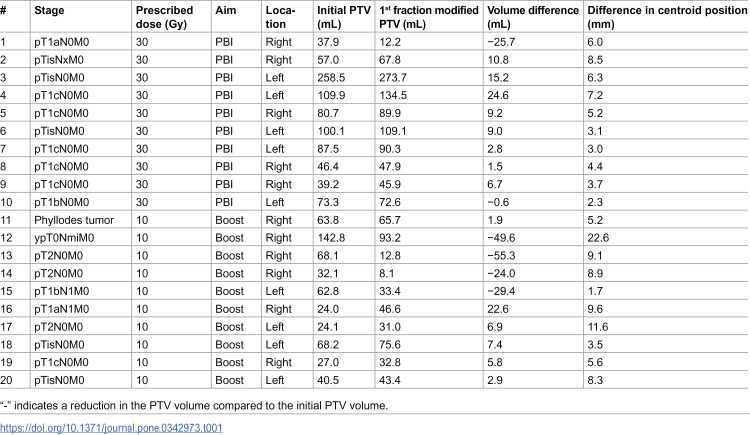Select the 258.5 initial PTV value
This screenshot has height=435, width=750.
coord(331,78)
